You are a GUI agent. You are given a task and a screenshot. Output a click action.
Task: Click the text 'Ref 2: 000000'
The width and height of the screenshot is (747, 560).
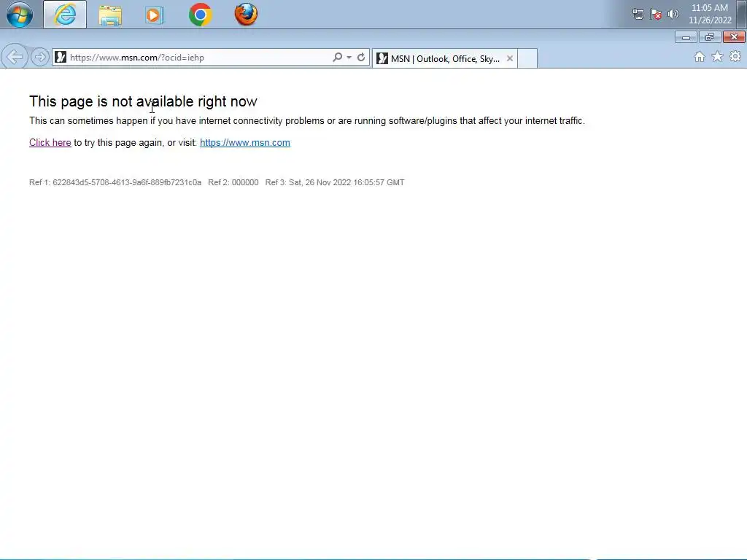(x=233, y=182)
